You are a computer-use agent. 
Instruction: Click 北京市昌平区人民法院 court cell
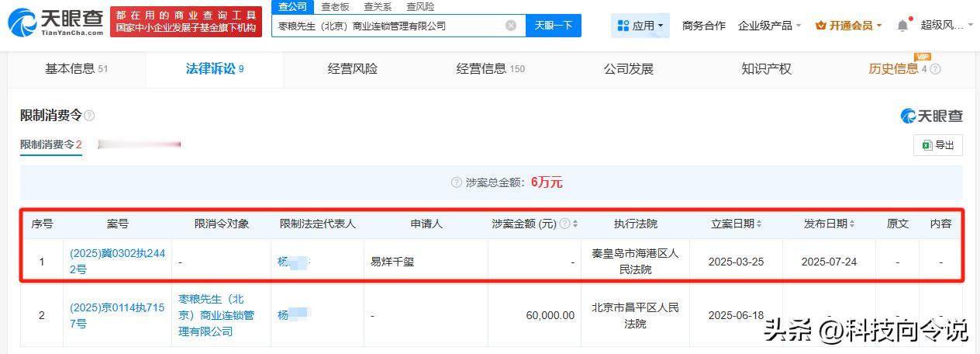click(635, 315)
